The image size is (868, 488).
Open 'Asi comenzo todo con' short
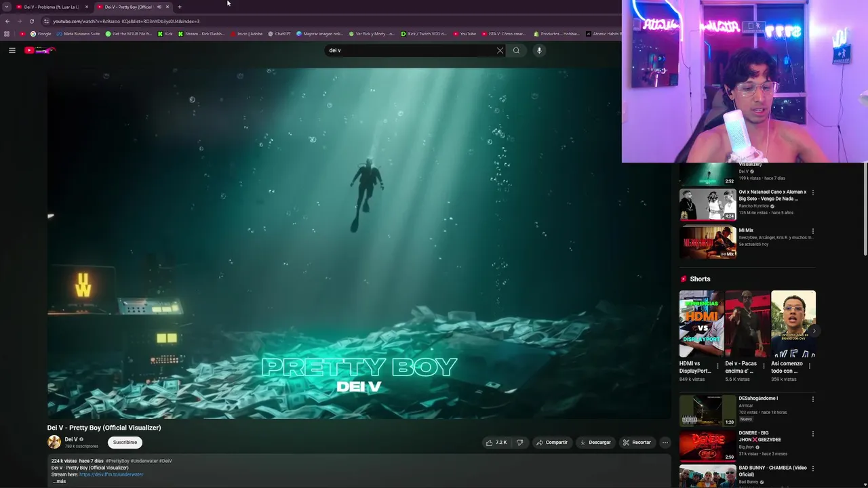pos(793,324)
